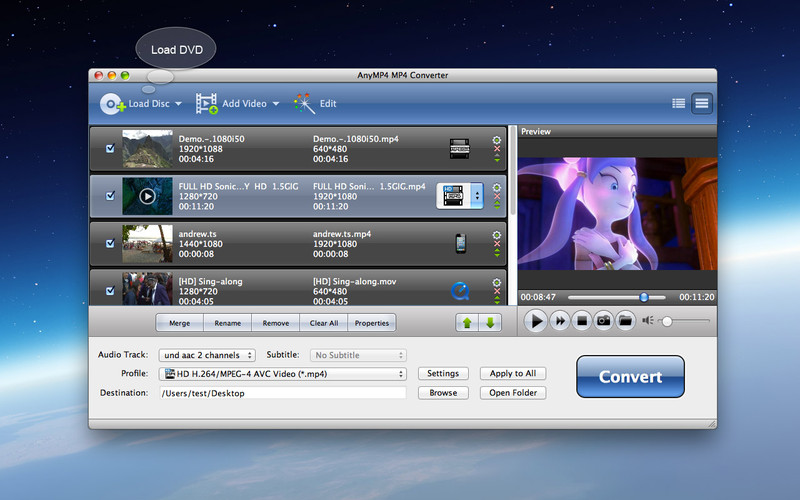
Task: Play the FULL HD Sonic thumbnail
Action: pos(147,196)
